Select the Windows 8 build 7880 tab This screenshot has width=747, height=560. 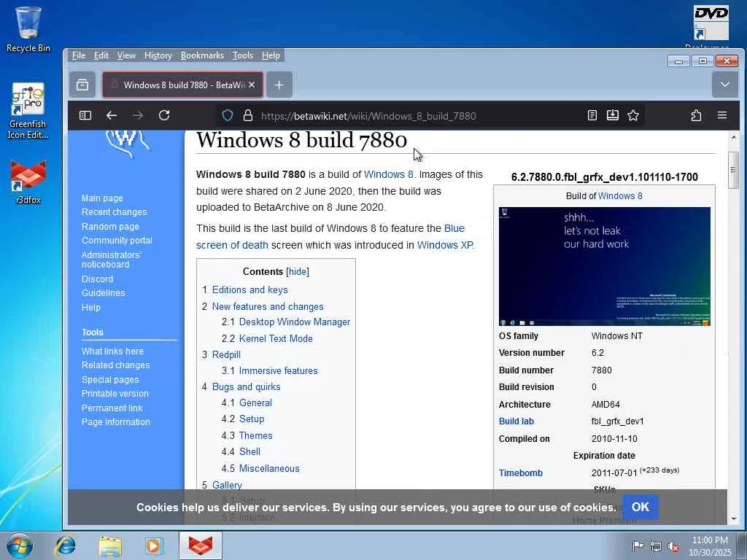[x=182, y=85]
